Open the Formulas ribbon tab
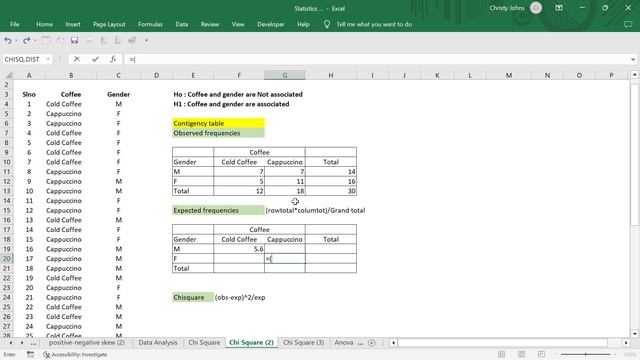This screenshot has height=360, width=640. point(150,24)
